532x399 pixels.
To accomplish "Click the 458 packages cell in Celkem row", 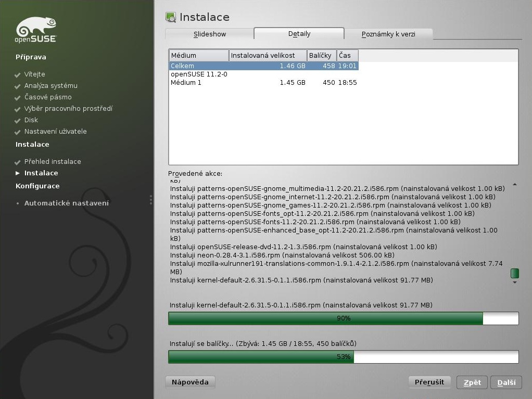I will (x=329, y=66).
